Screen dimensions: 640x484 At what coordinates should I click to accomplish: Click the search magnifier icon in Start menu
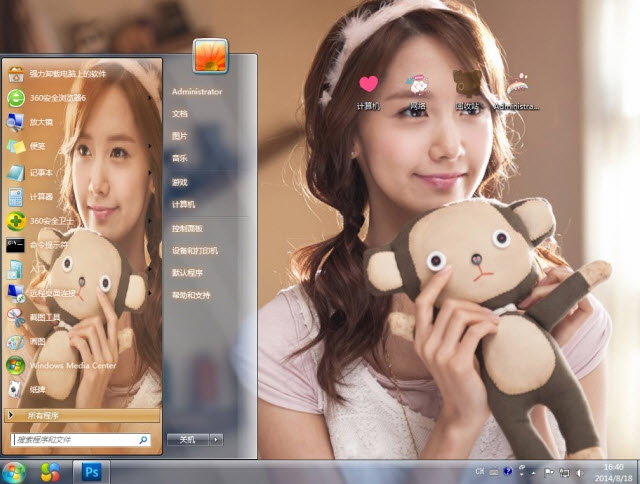coord(143,440)
